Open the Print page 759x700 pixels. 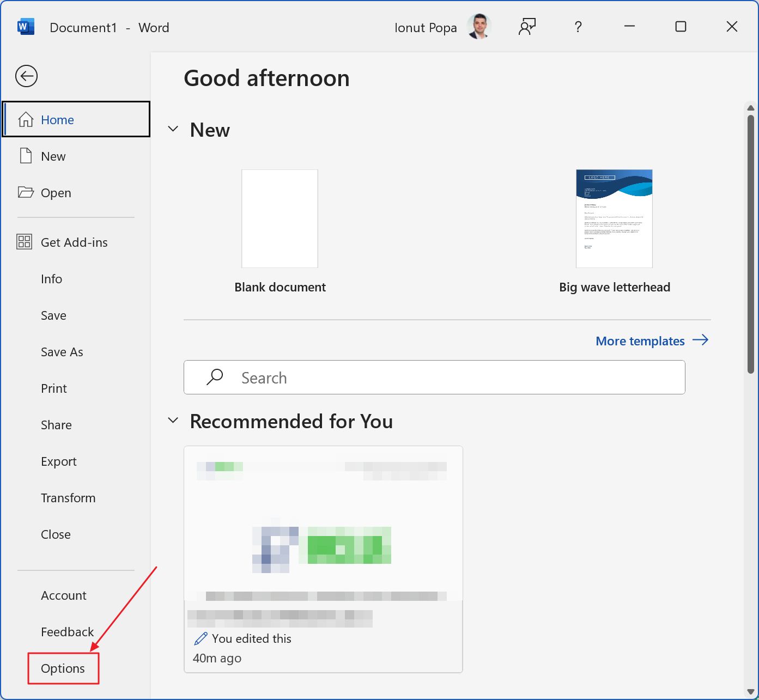[76, 388]
